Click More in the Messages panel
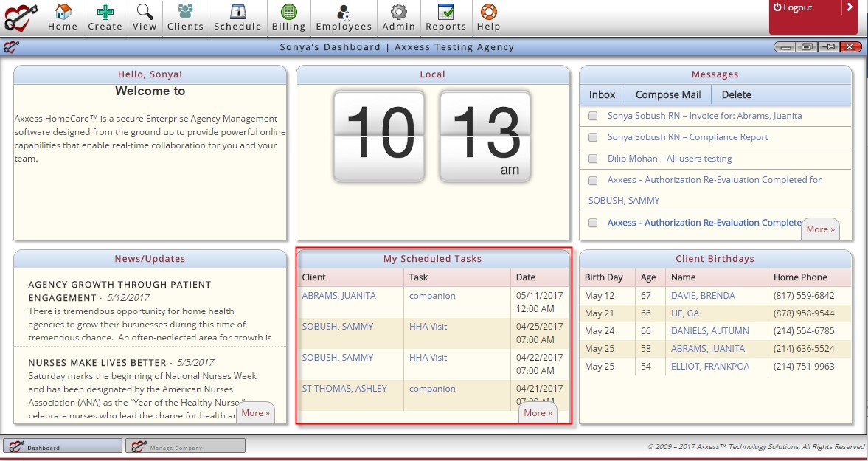Image resolution: width=868 pixels, height=461 pixels. (x=820, y=229)
